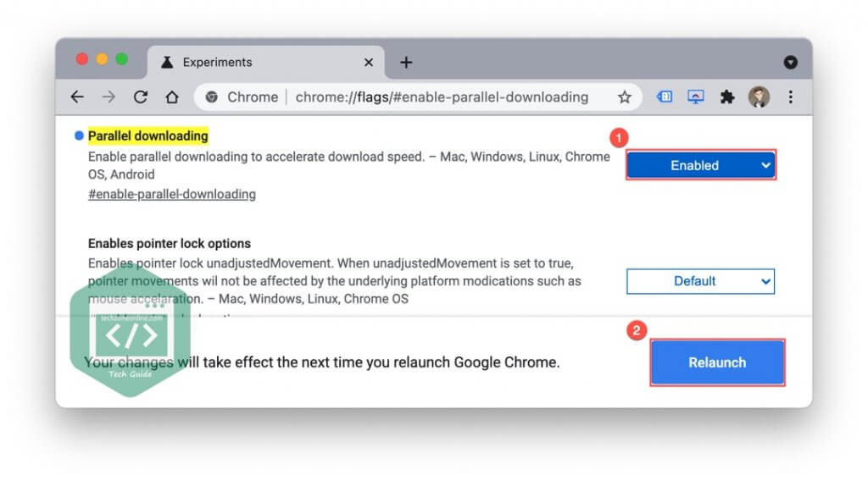Click the Parallel downloading heading

147,136
